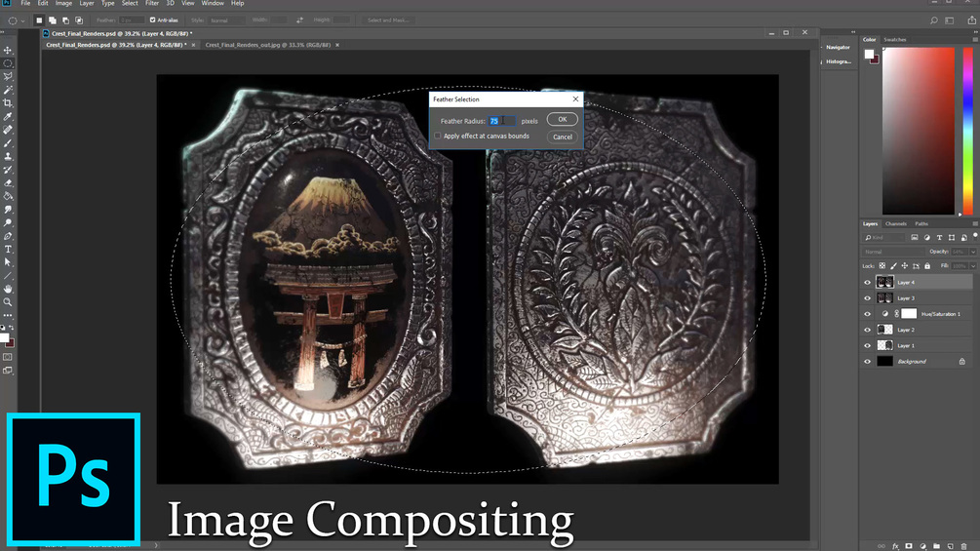Hide Layer 4 with its eye icon
Image resolution: width=980 pixels, height=551 pixels.
click(x=867, y=283)
